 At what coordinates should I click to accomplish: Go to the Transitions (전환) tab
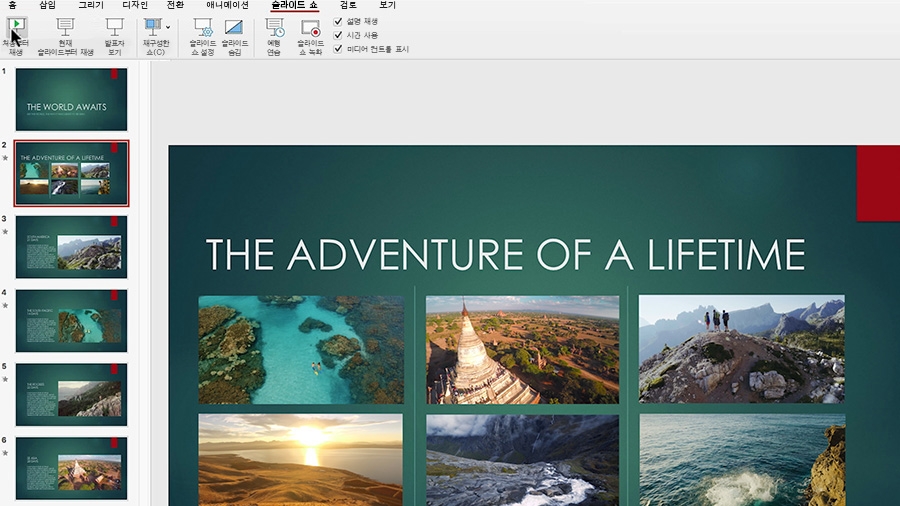pos(175,5)
